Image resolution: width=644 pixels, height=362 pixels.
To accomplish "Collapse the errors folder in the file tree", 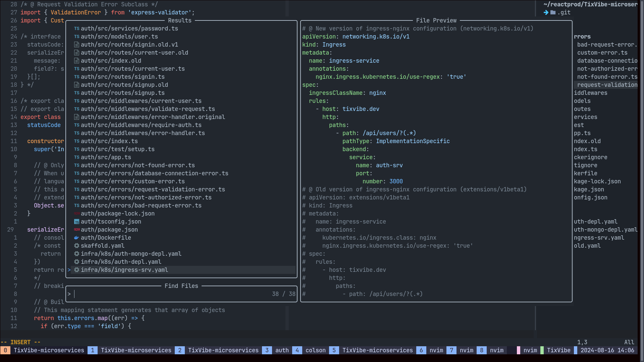I will pyautogui.click(x=582, y=37).
